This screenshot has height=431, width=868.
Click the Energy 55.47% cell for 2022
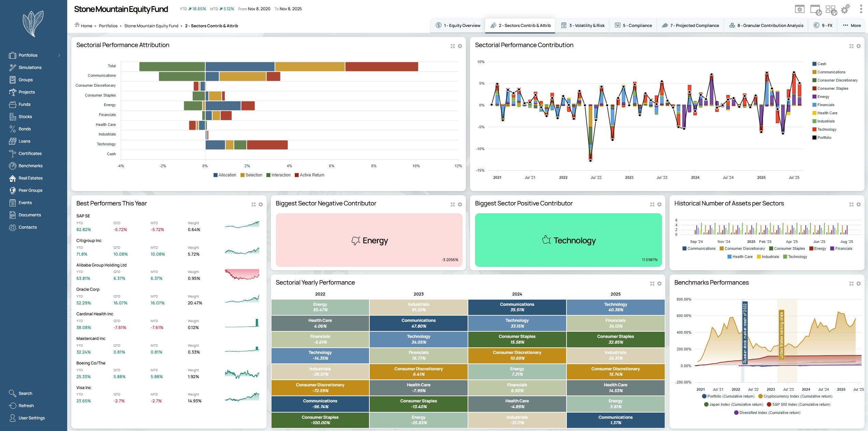click(320, 307)
